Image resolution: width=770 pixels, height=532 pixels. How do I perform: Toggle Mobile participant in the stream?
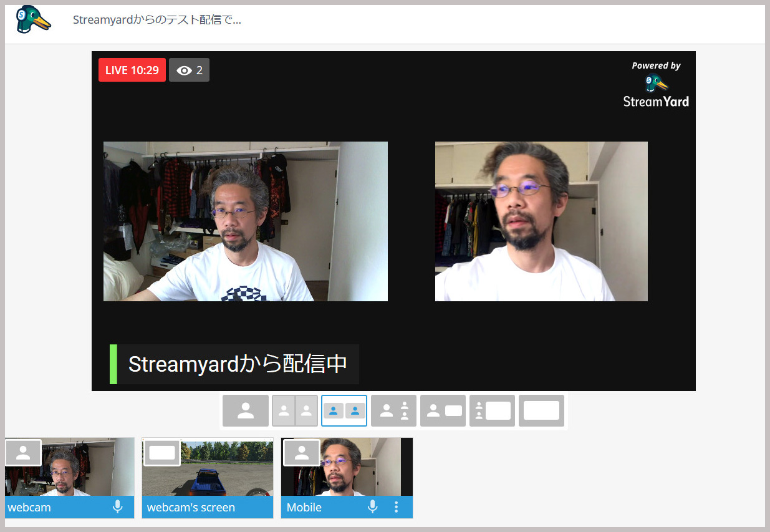click(x=302, y=453)
